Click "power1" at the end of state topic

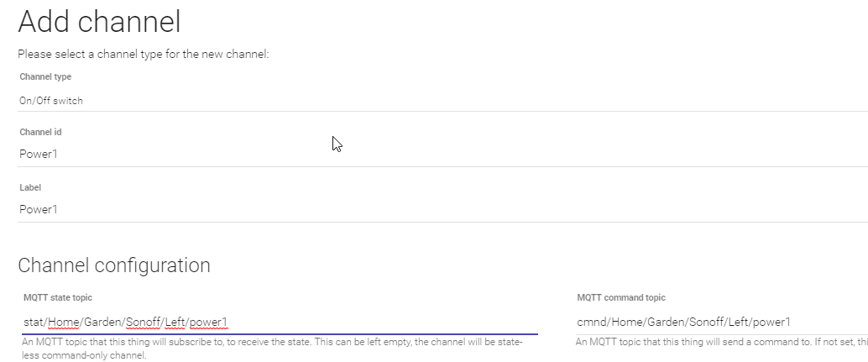pyautogui.click(x=208, y=323)
